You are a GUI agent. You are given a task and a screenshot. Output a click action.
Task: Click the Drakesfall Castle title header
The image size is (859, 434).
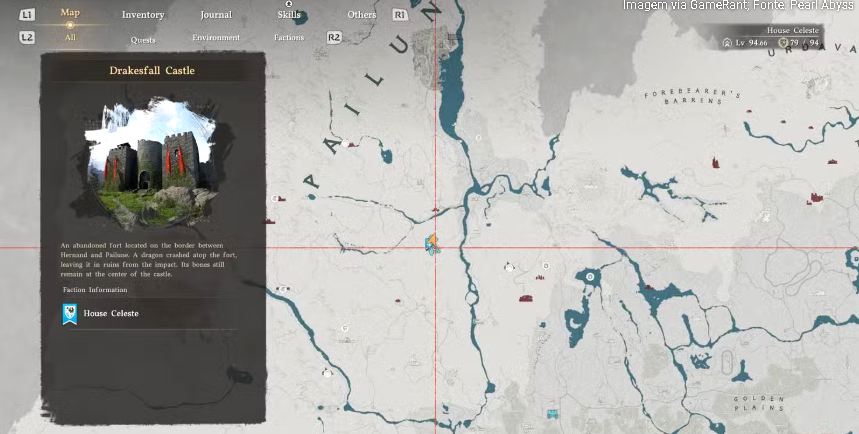pos(152,71)
